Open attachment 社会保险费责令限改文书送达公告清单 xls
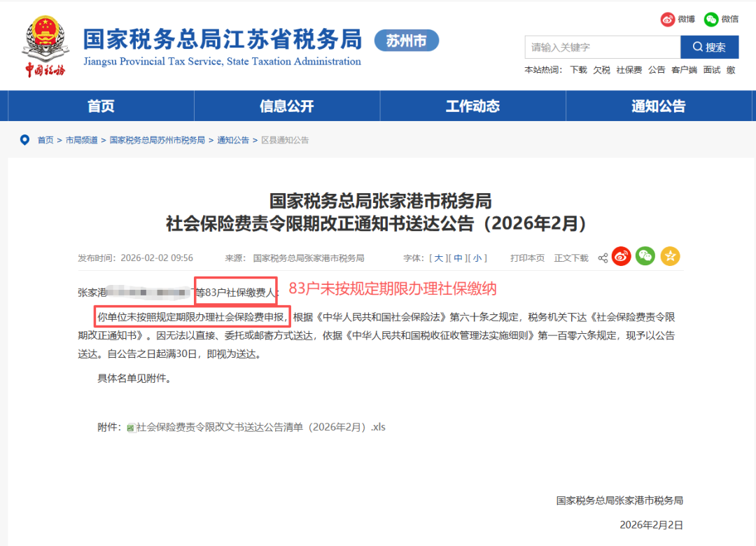 [x=261, y=427]
